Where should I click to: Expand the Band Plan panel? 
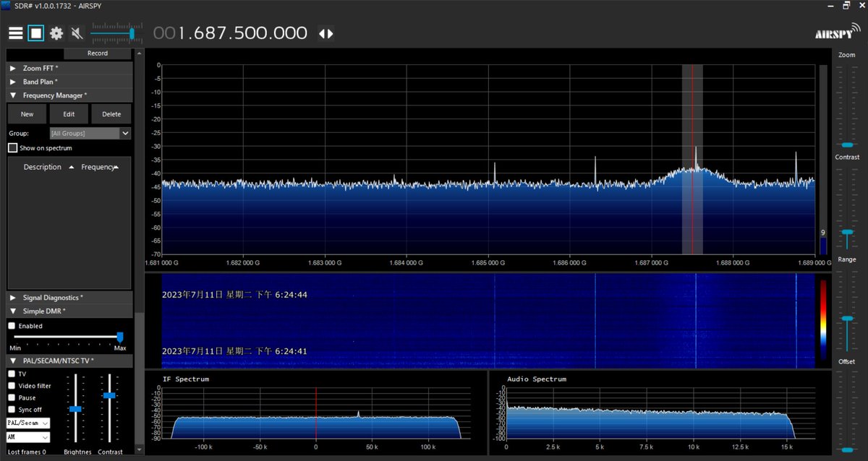[x=69, y=82]
